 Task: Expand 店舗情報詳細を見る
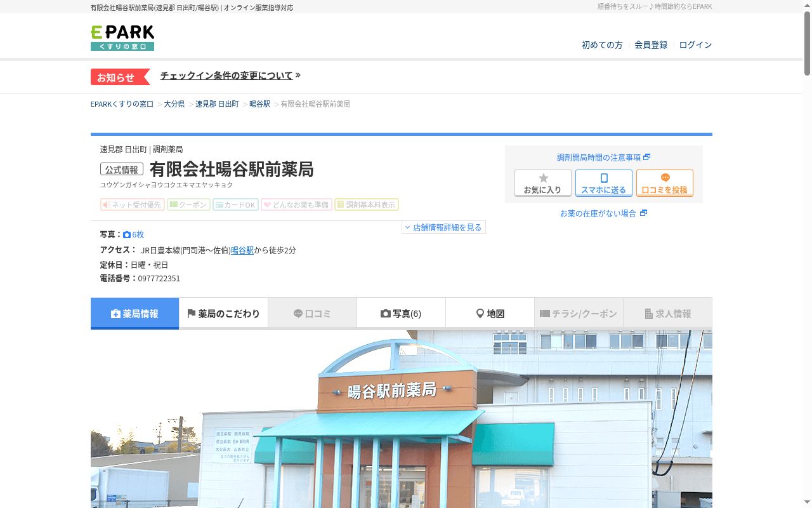tap(443, 227)
